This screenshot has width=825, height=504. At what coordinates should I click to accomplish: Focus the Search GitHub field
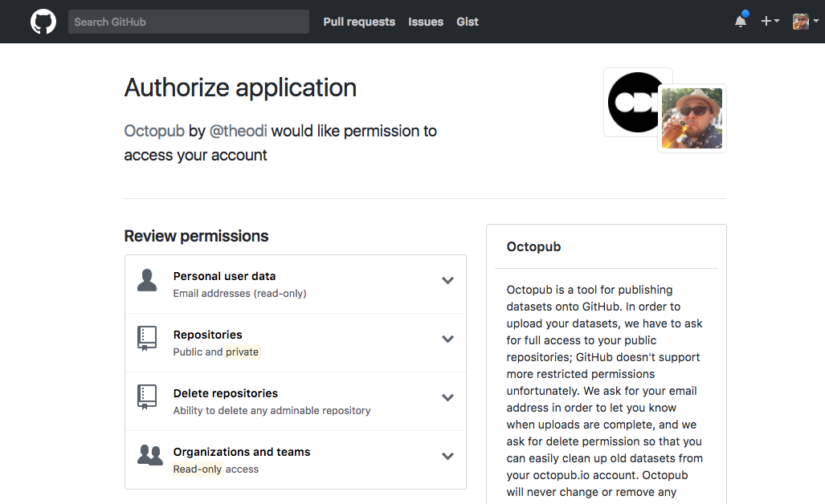(188, 22)
